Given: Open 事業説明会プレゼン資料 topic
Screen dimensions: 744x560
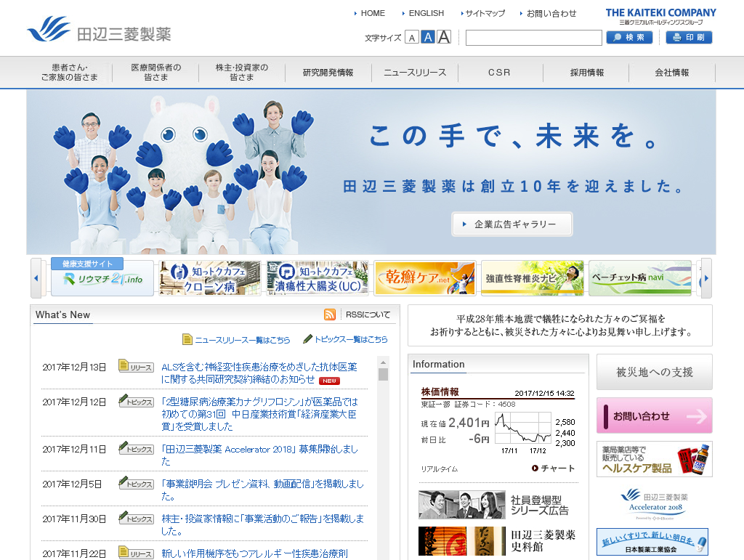Looking at the screenshot, I should [262, 490].
